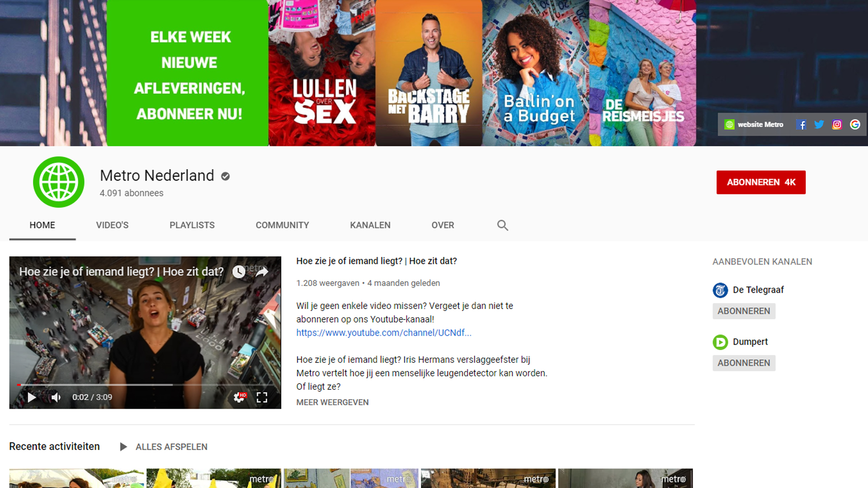Click the 4.091 abonnees subscriber count

point(132,193)
